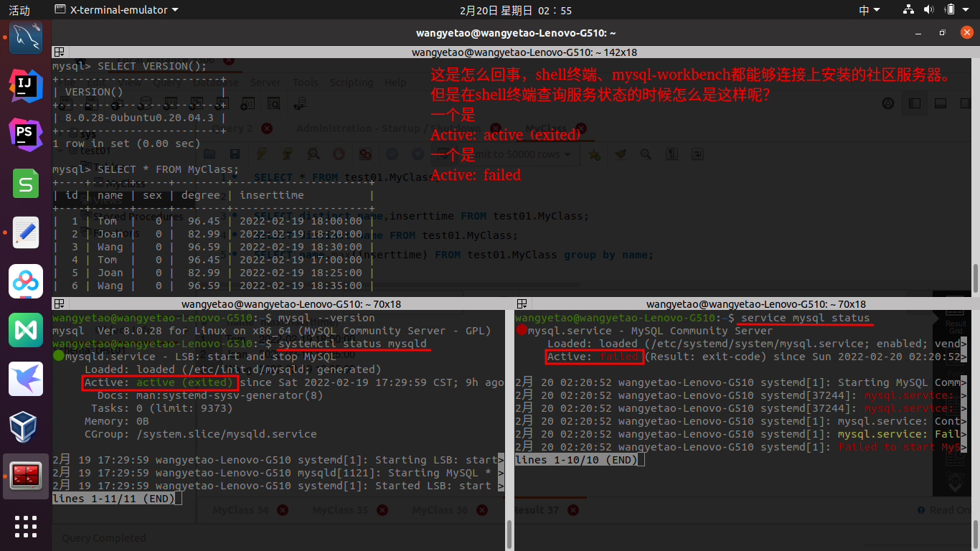The width and height of the screenshot is (980, 551).
Task: Click 'mysqld.service - LSB: start and stop' line
Action: [200, 357]
